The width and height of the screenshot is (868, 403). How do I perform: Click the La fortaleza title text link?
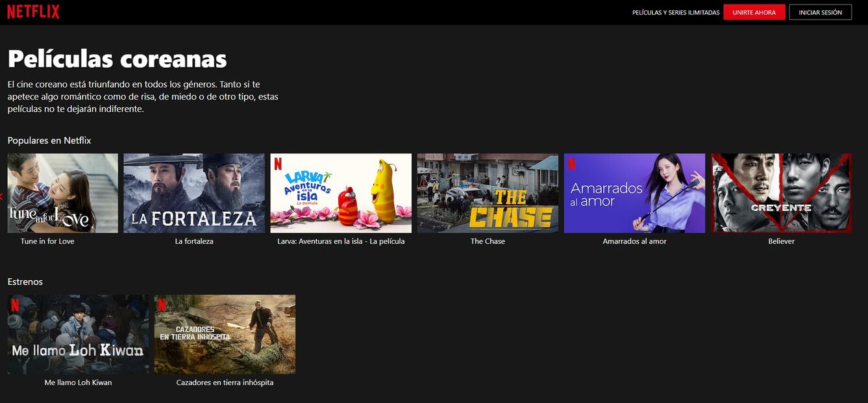[194, 241]
